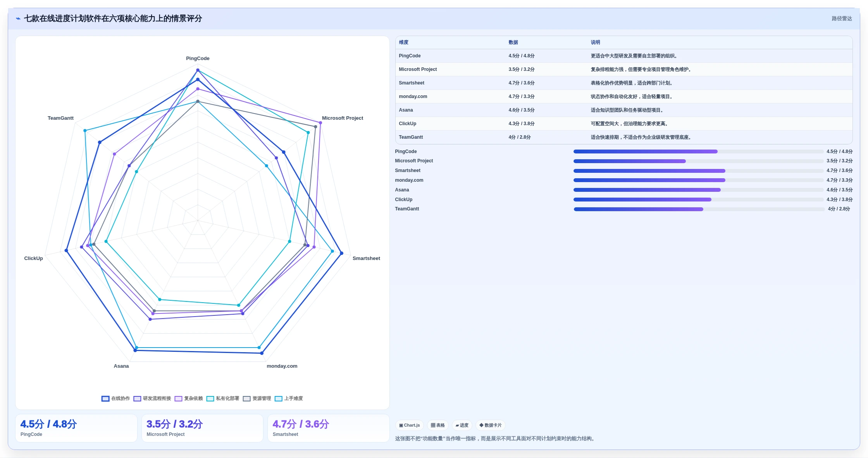Click the TeamGantt axis label on the radar
Viewport: 868px width, 458px height.
pyautogui.click(x=60, y=118)
